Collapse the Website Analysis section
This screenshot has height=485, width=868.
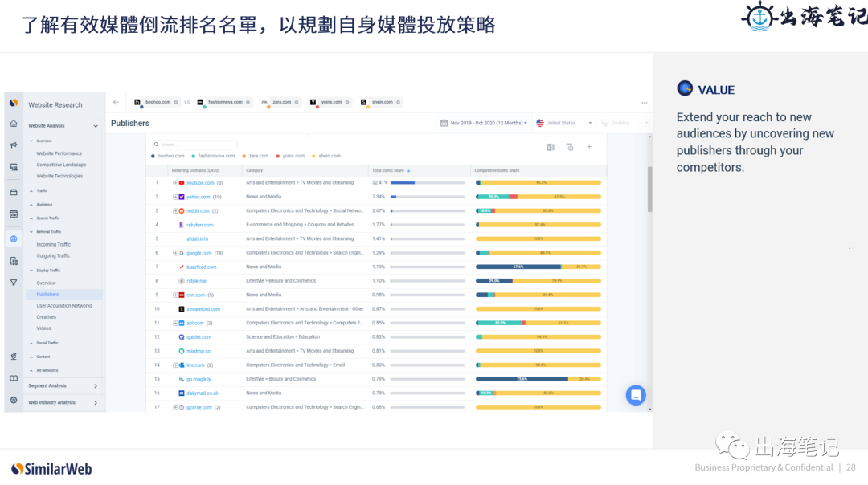click(96, 126)
